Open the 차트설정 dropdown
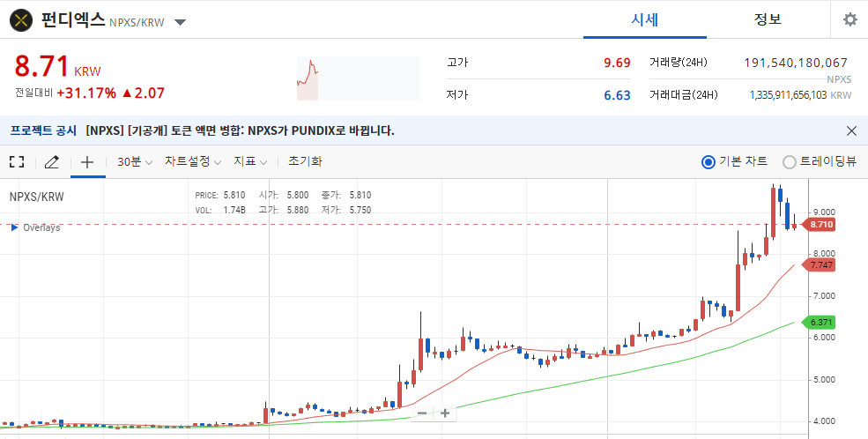Viewport: 868px width, 439px height. click(193, 161)
